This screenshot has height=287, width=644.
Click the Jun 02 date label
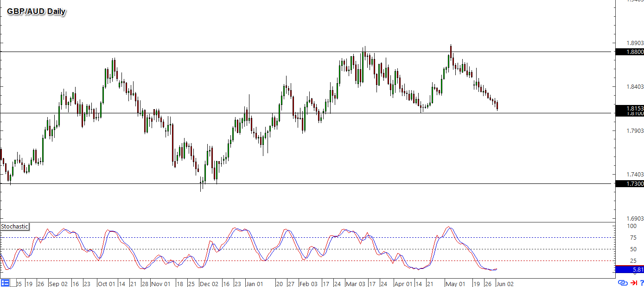(x=505, y=283)
